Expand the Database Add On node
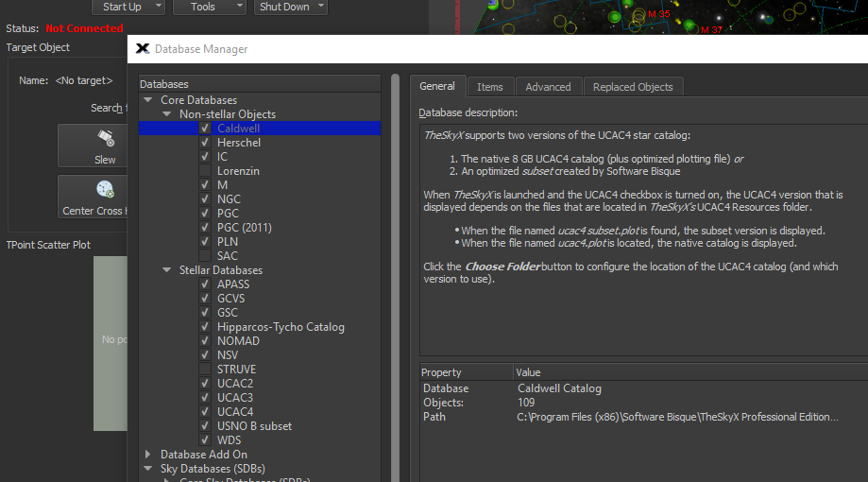This screenshot has height=482, width=868. [147, 455]
